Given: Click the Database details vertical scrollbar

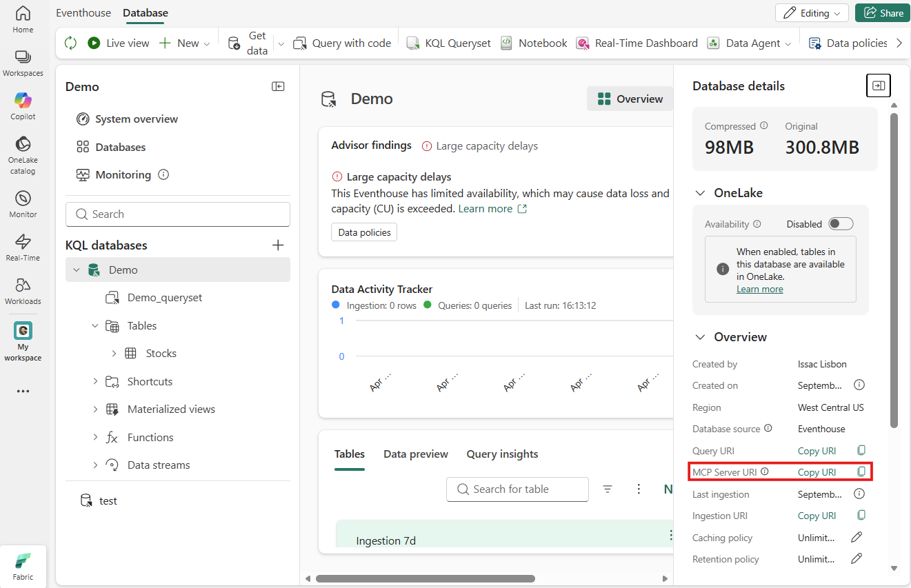Looking at the screenshot, I should (894, 270).
